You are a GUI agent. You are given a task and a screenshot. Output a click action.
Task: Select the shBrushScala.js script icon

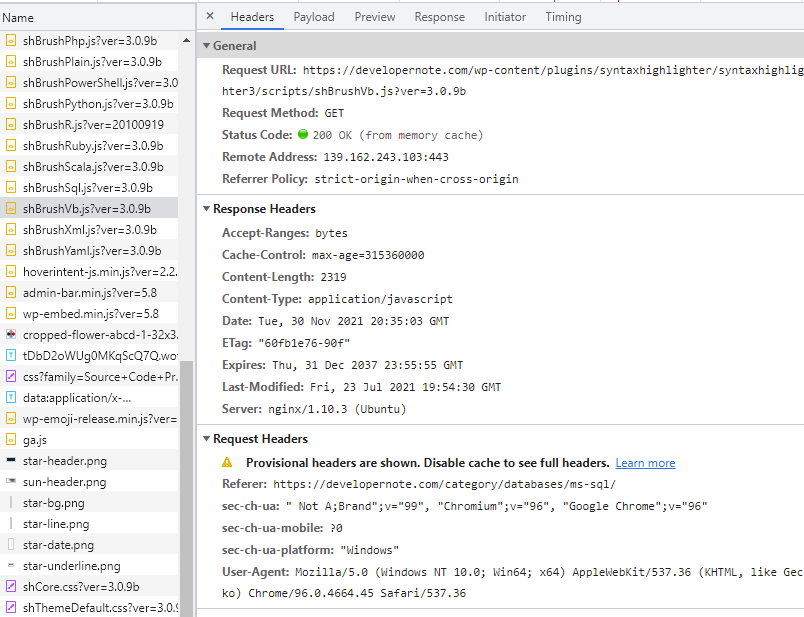click(10, 167)
